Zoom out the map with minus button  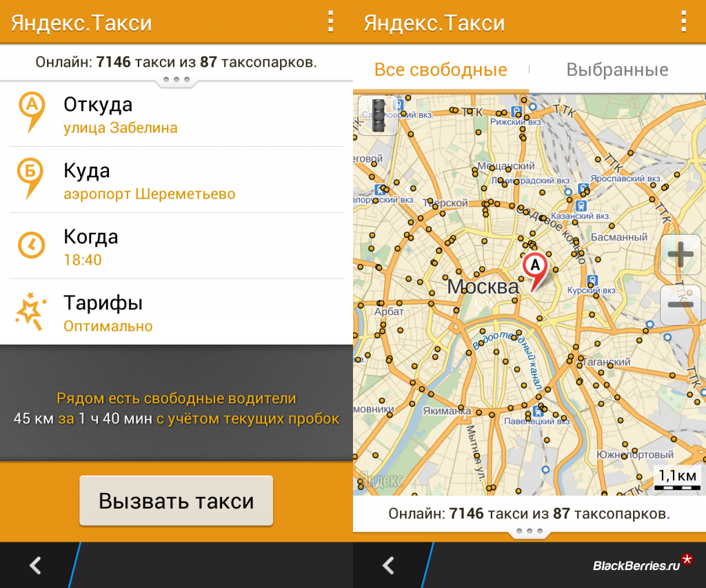click(x=680, y=305)
